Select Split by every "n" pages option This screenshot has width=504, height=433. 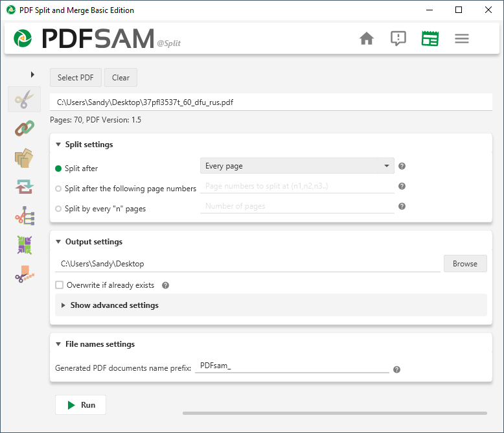[58, 209]
